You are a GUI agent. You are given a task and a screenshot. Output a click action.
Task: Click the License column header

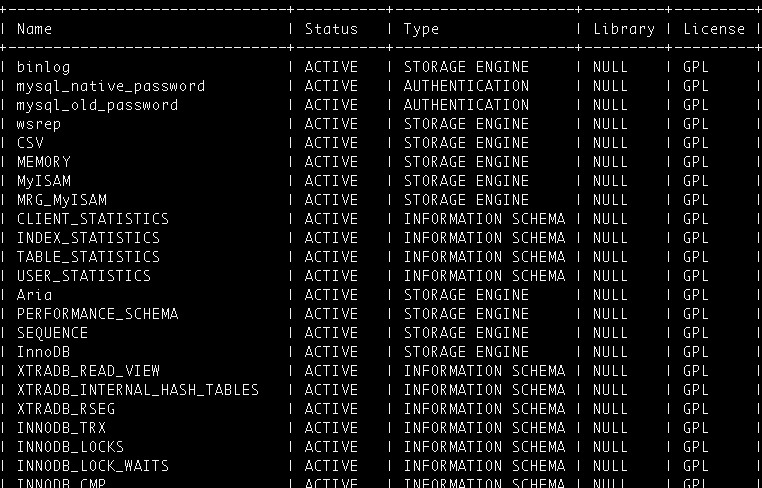714,29
